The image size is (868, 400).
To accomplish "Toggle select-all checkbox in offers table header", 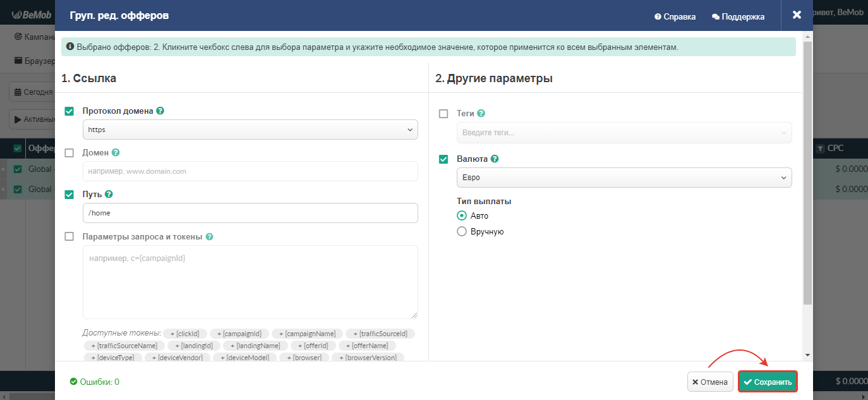I will [18, 148].
